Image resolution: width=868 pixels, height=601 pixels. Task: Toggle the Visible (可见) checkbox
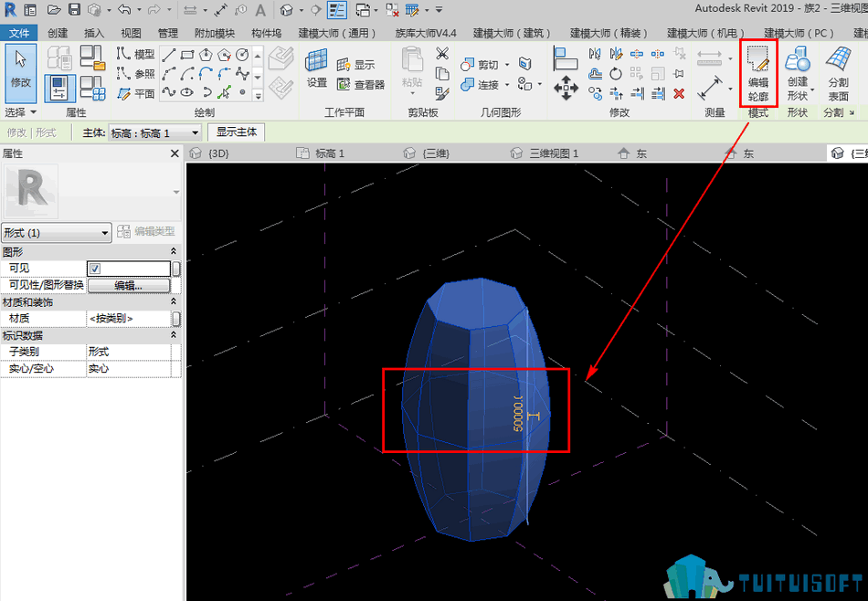point(95,269)
